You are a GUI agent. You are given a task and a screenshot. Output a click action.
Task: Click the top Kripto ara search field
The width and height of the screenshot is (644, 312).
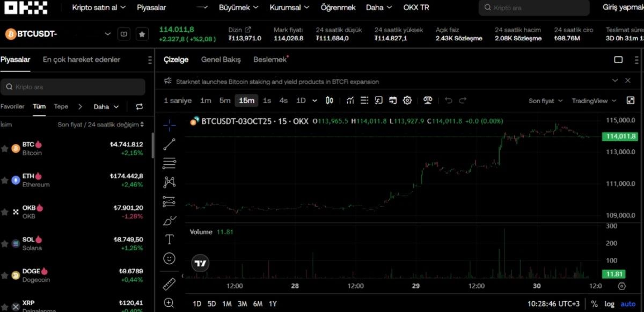click(534, 8)
